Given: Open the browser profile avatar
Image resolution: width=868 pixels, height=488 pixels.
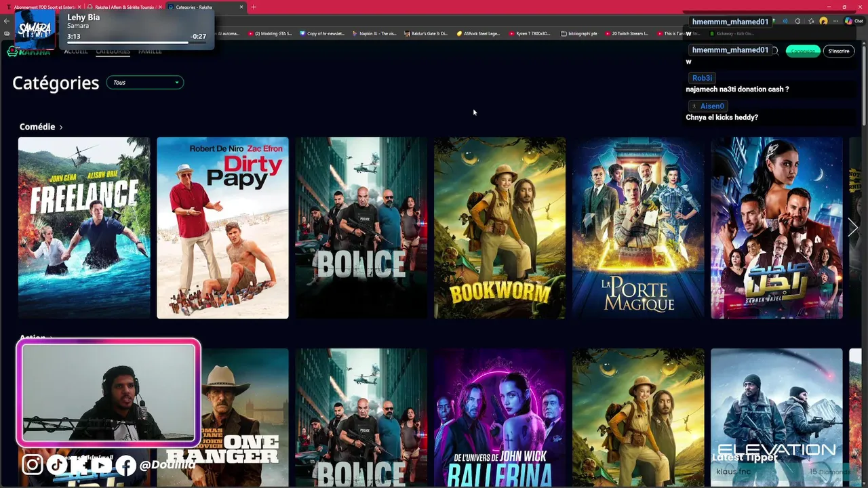Looking at the screenshot, I should point(823,21).
